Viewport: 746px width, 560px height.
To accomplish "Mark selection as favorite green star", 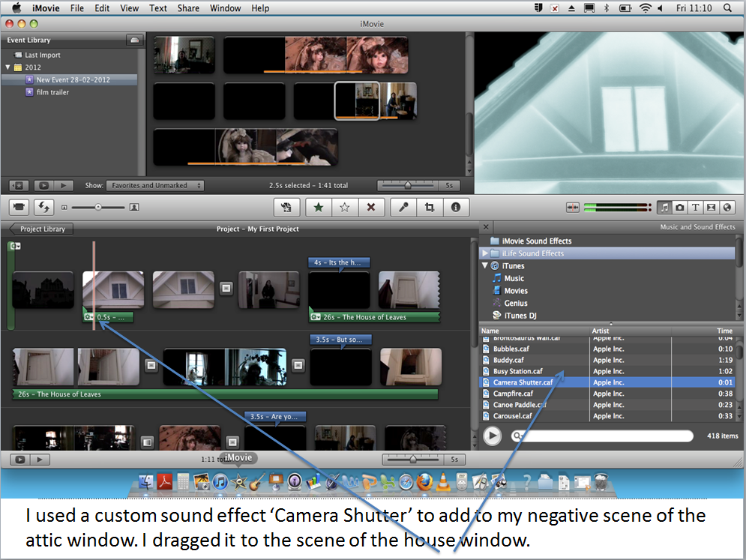I will click(x=319, y=207).
